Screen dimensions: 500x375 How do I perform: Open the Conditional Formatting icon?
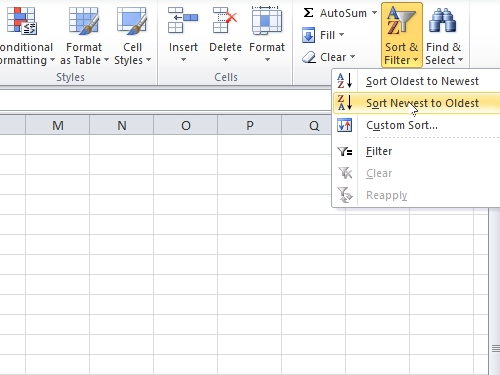click(22, 21)
